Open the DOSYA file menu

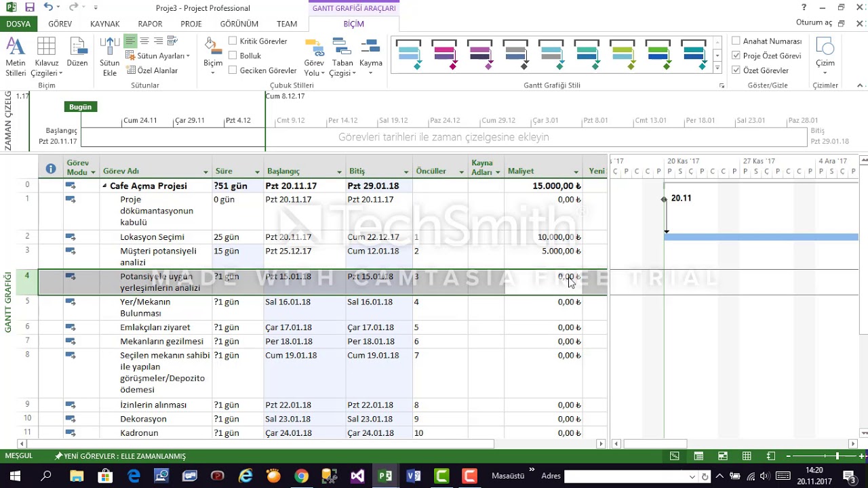18,24
